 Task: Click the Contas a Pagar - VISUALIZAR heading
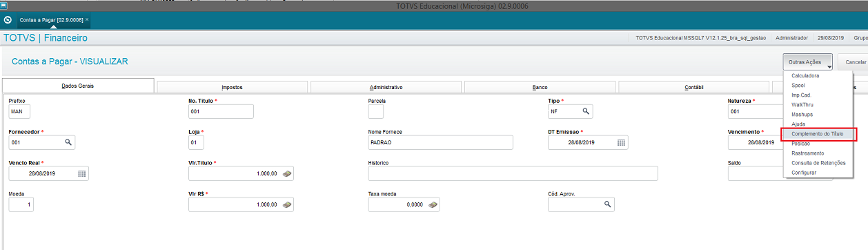click(x=70, y=61)
